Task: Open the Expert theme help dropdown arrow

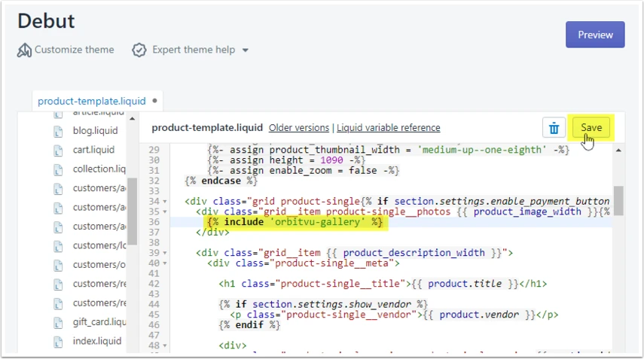Action: tap(246, 50)
